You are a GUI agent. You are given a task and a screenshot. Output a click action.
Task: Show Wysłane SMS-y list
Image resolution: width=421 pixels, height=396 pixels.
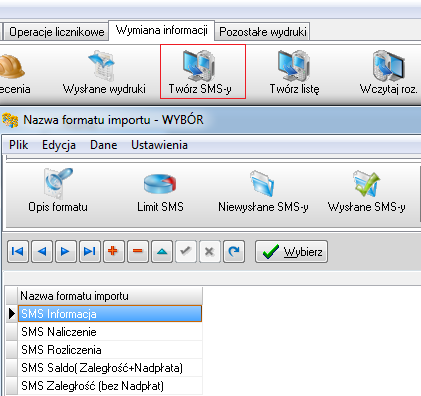point(366,191)
